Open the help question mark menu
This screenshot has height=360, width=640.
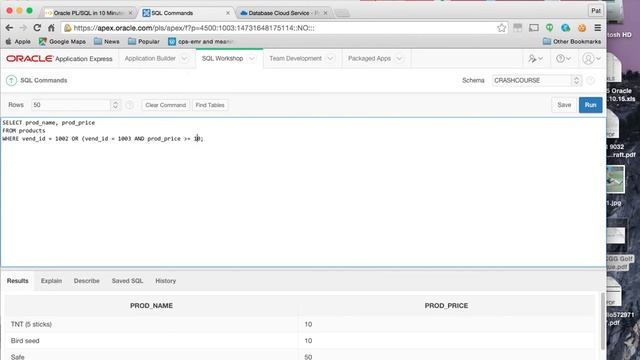point(563,59)
